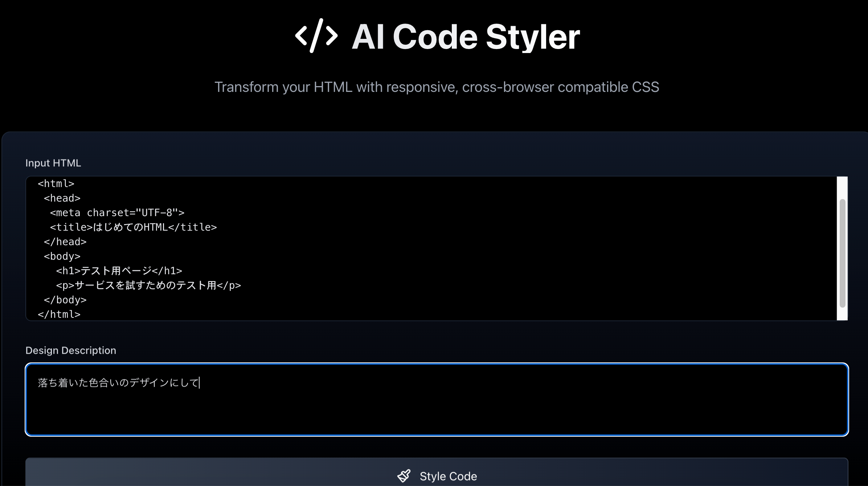Place cursor on the paragraph tag line
The image size is (868, 486).
click(148, 285)
